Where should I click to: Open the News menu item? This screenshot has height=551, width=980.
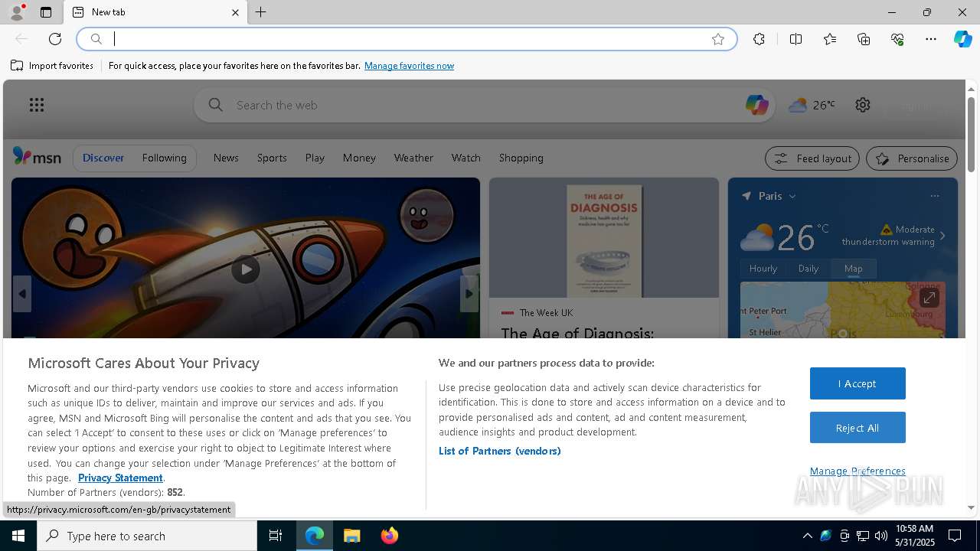226,158
